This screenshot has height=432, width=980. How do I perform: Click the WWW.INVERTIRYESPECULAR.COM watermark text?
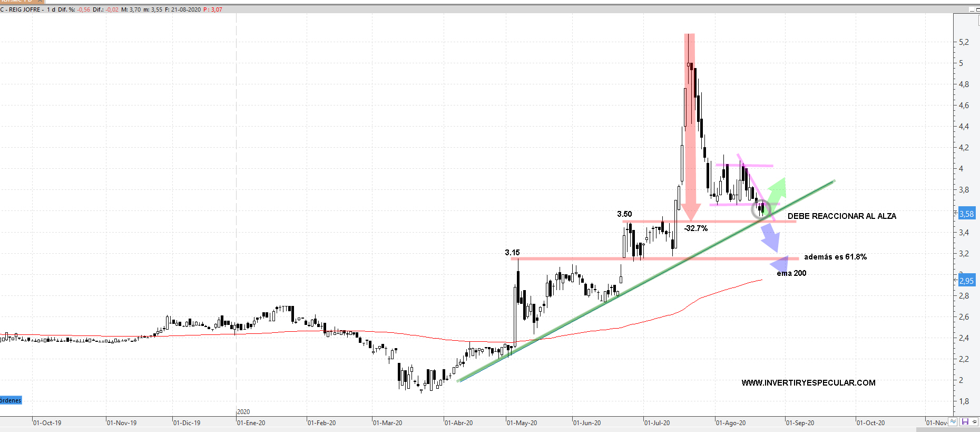coord(808,383)
